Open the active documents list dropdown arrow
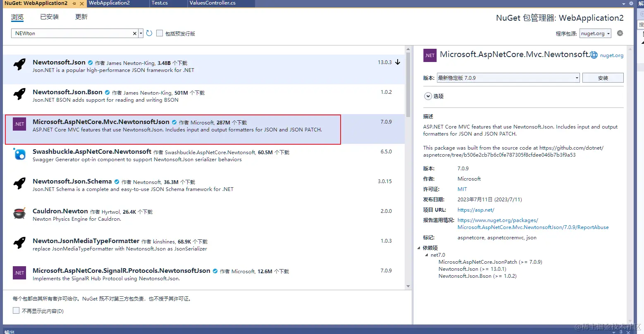Screen dimensions: 644x334 tap(624, 4)
